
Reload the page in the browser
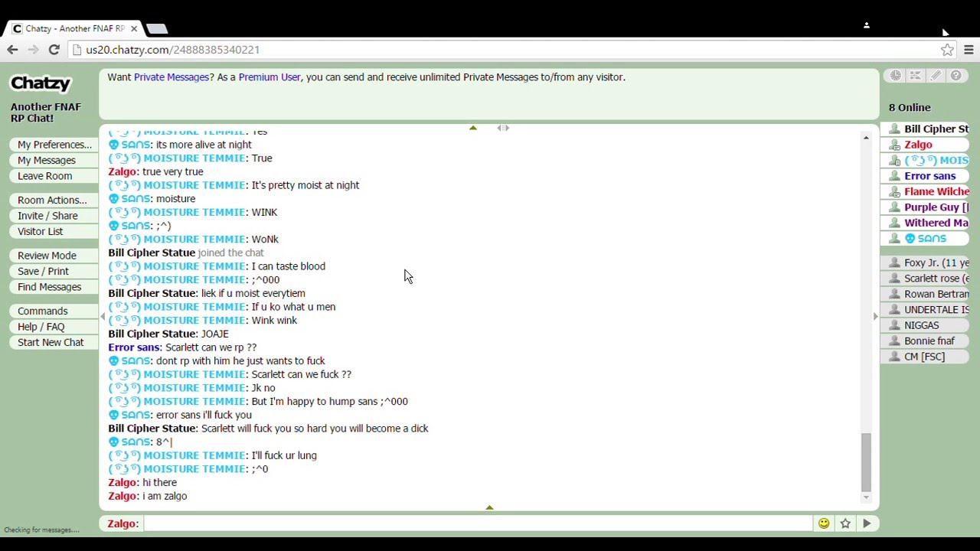click(54, 50)
